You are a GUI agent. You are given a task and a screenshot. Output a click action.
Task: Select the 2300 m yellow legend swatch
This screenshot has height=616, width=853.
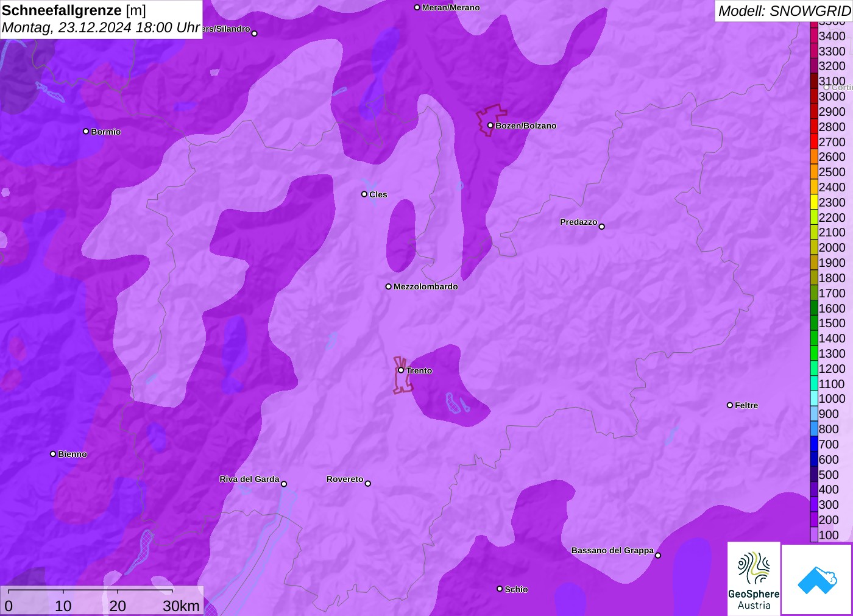click(814, 202)
